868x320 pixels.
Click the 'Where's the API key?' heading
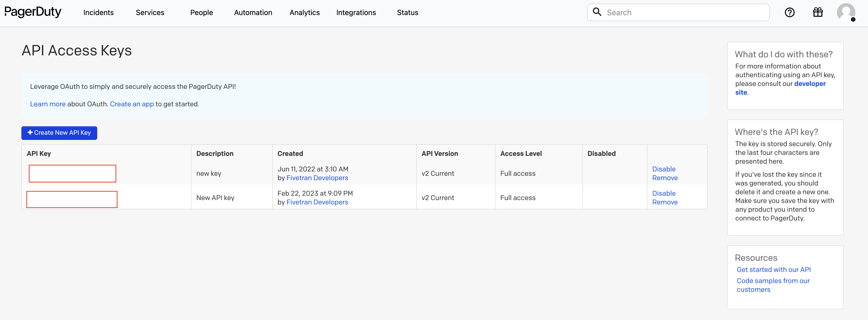pos(776,132)
